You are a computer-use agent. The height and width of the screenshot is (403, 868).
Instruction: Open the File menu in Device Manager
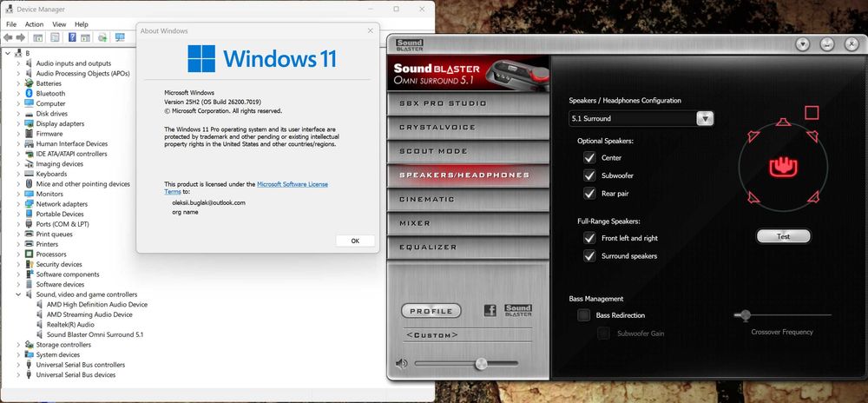(11, 24)
